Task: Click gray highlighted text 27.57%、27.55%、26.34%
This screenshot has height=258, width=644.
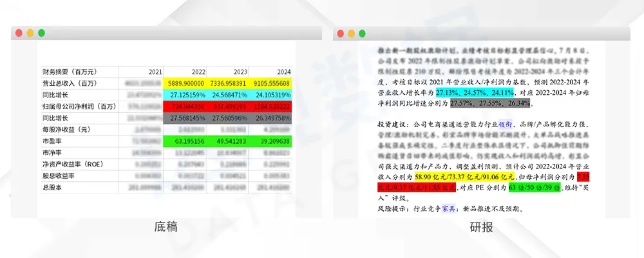Action: (490, 103)
